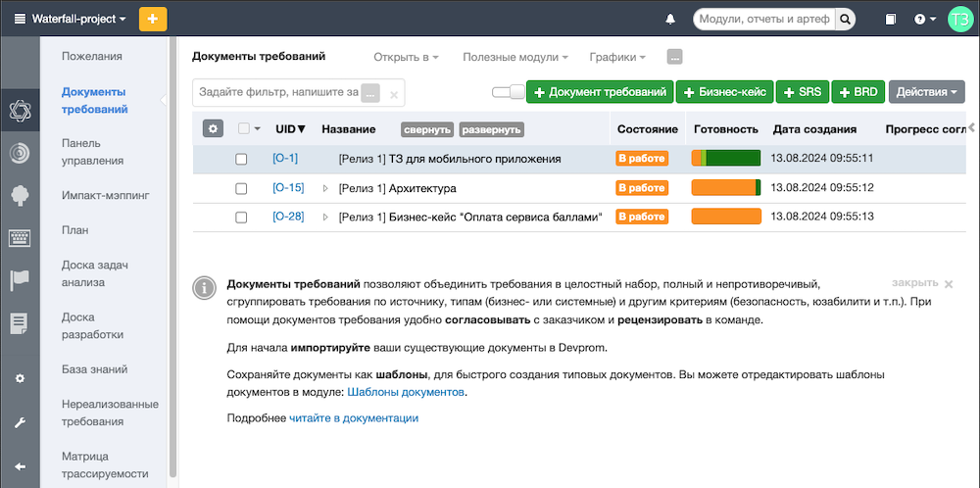
Task: Open the Действия dropdown button
Action: (926, 92)
